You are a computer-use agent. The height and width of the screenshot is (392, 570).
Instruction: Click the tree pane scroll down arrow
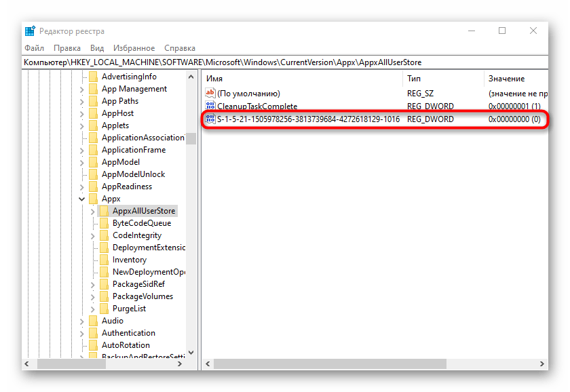(191, 353)
